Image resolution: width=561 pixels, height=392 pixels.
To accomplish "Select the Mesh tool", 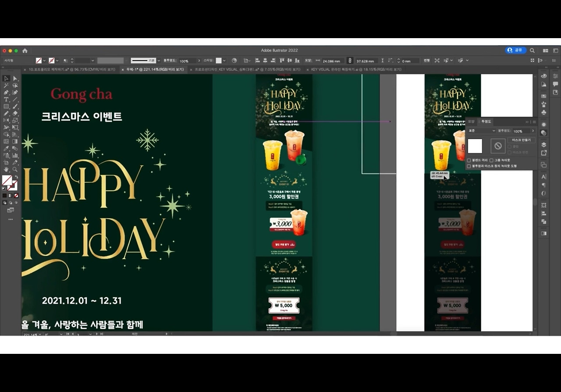I will coord(6,142).
